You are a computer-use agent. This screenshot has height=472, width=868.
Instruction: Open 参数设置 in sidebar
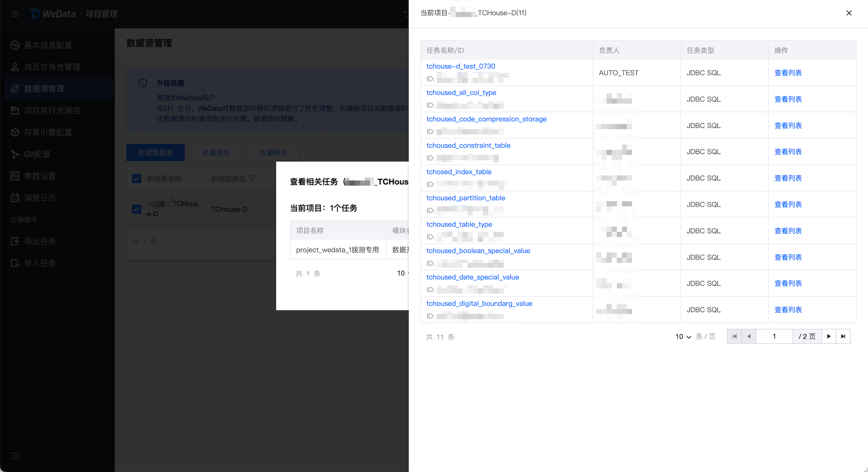(40, 176)
